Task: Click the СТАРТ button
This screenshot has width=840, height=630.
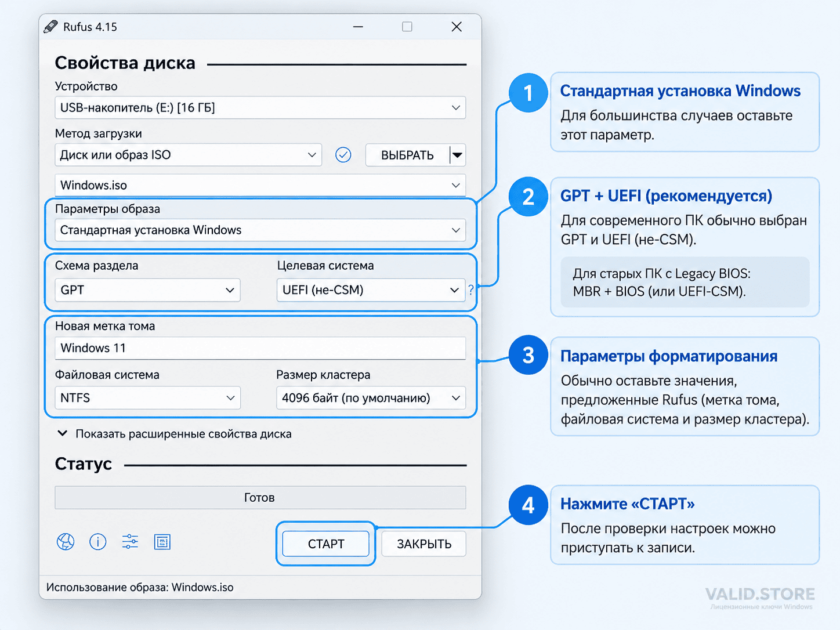Action: 326,544
